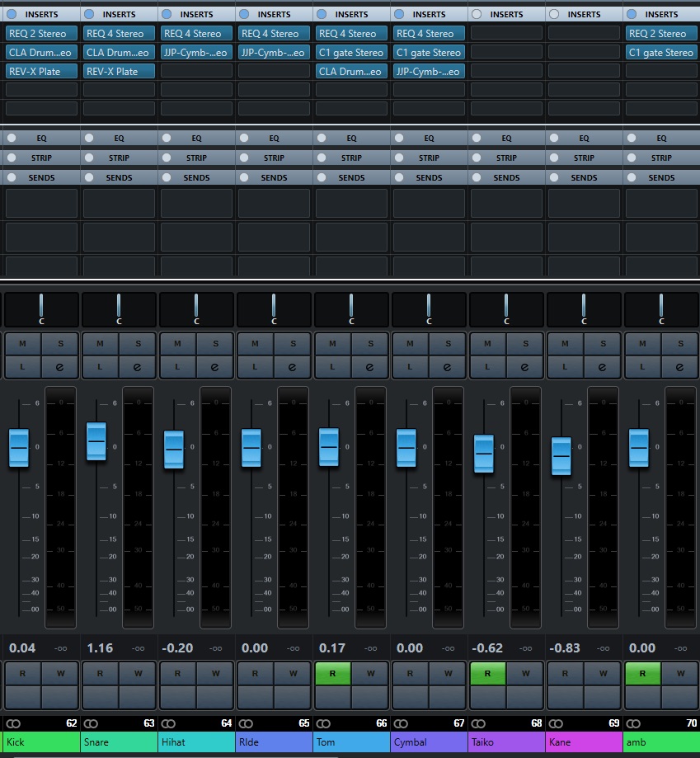Click the stereo link icon on Taiko channel 68
Image resolution: width=700 pixels, height=758 pixels.
(478, 723)
